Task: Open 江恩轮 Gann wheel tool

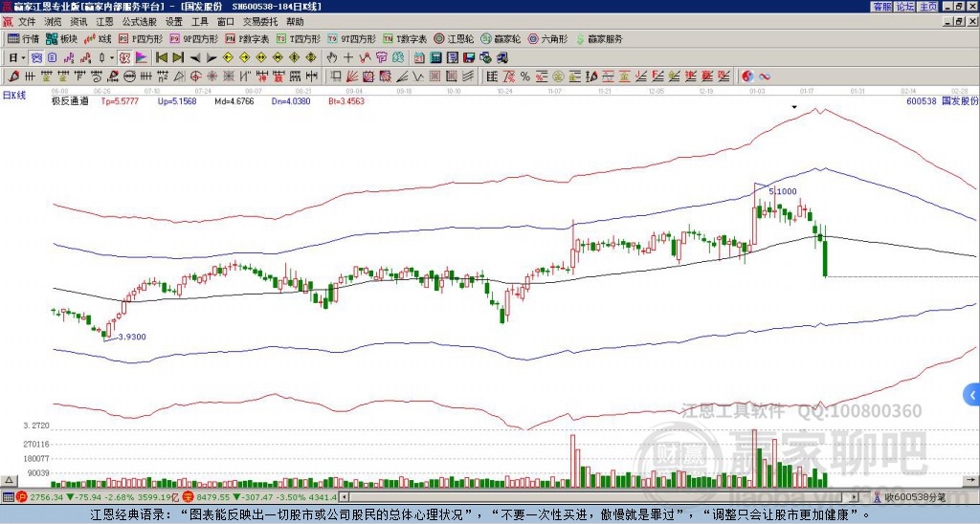Action: point(454,38)
